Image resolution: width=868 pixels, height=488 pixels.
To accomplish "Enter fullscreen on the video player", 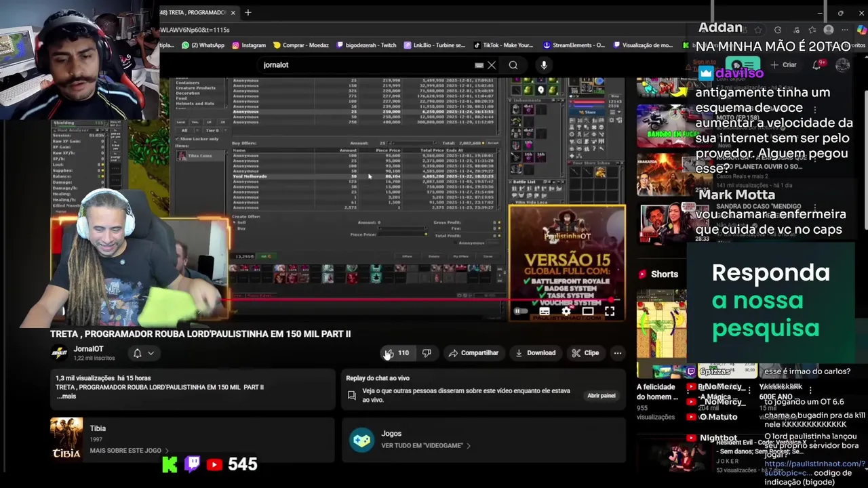I will point(610,312).
